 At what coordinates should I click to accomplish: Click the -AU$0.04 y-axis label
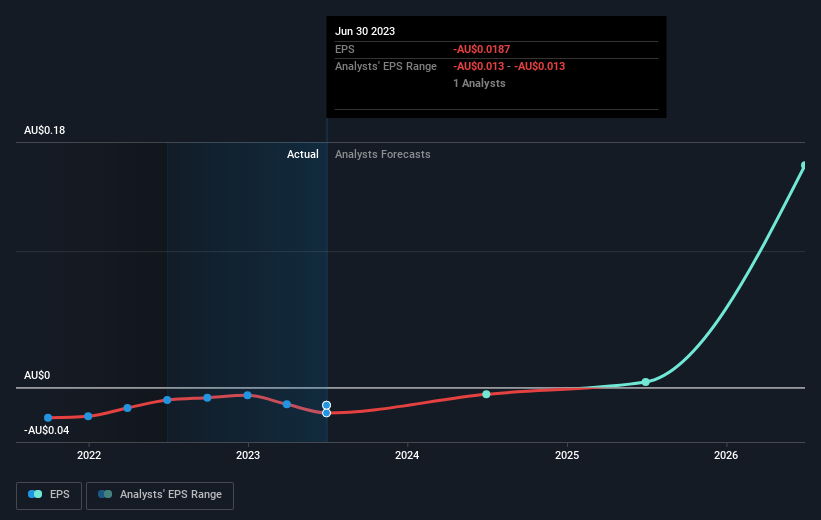[47, 430]
